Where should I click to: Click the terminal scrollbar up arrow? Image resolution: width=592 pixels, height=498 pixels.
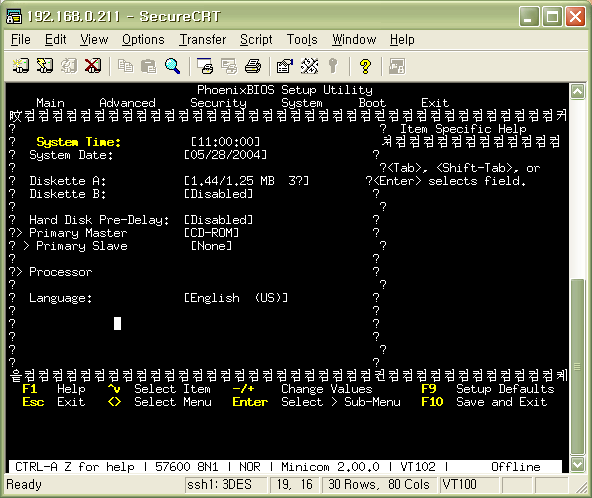click(577, 91)
